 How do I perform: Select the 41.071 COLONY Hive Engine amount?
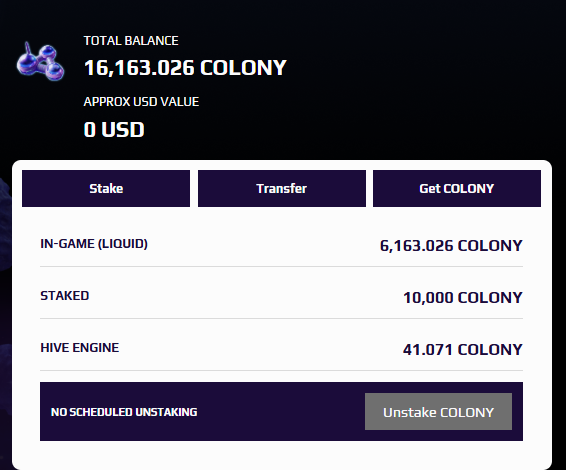coord(463,350)
